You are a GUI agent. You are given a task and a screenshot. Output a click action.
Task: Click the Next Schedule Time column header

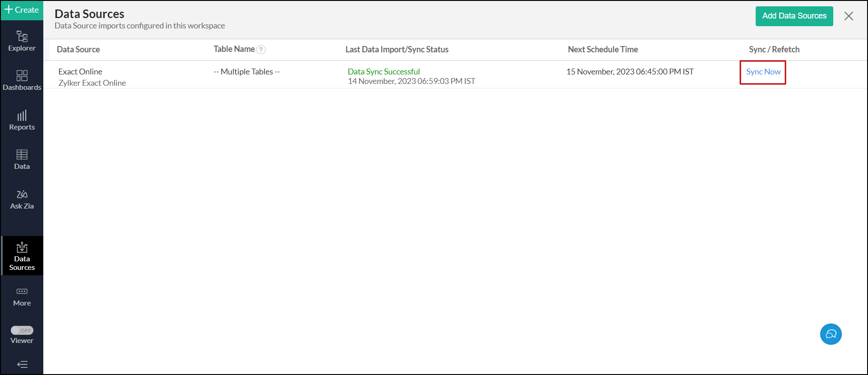pos(603,50)
